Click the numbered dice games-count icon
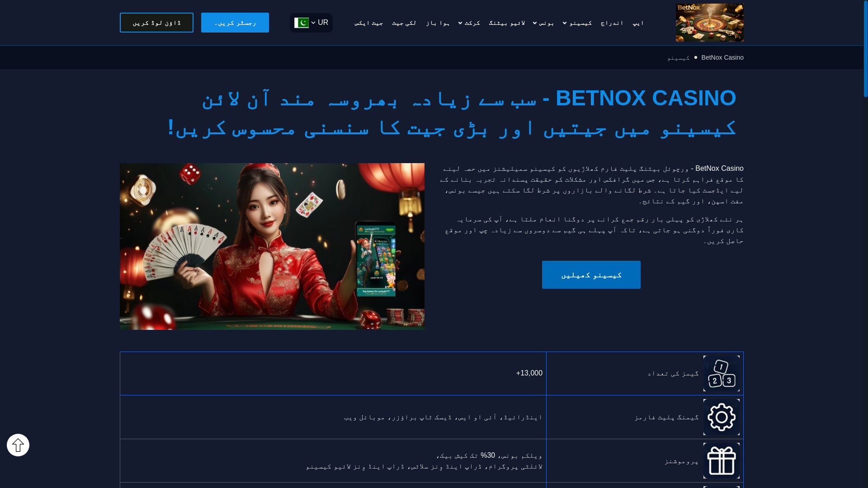 (x=722, y=373)
